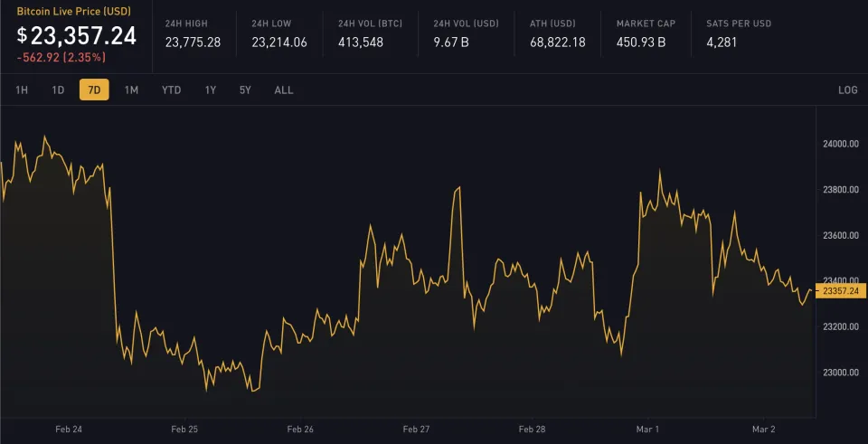
Task: Show the 1M price history
Action: coord(131,90)
